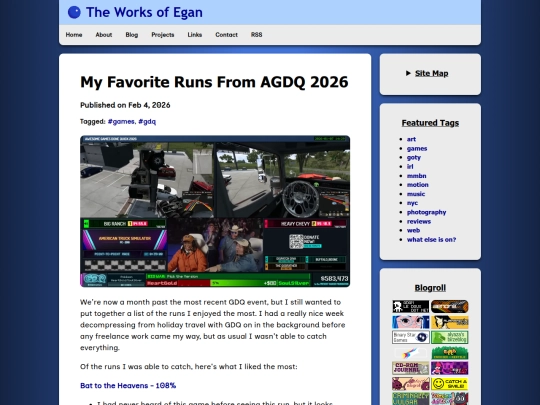Click the 'Blogroll' heading
The image size is (540, 405).
click(x=430, y=288)
